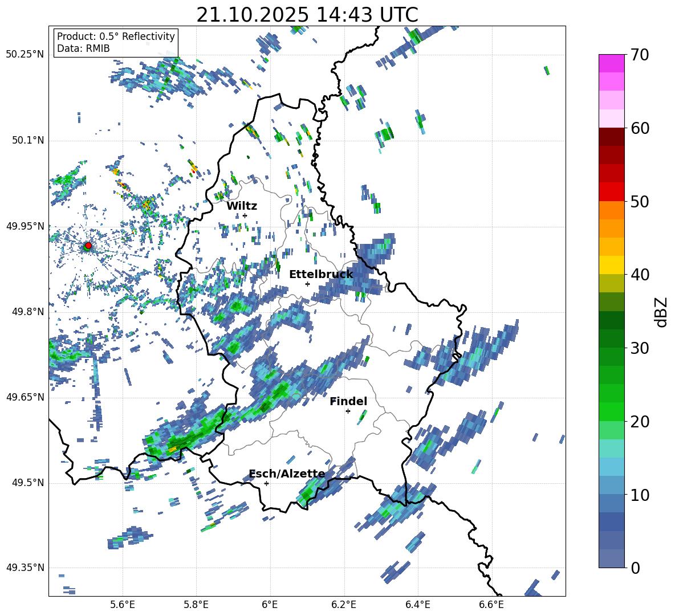The image size is (675, 616).
Task: Select the Wiltz city label
Action: tap(242, 206)
